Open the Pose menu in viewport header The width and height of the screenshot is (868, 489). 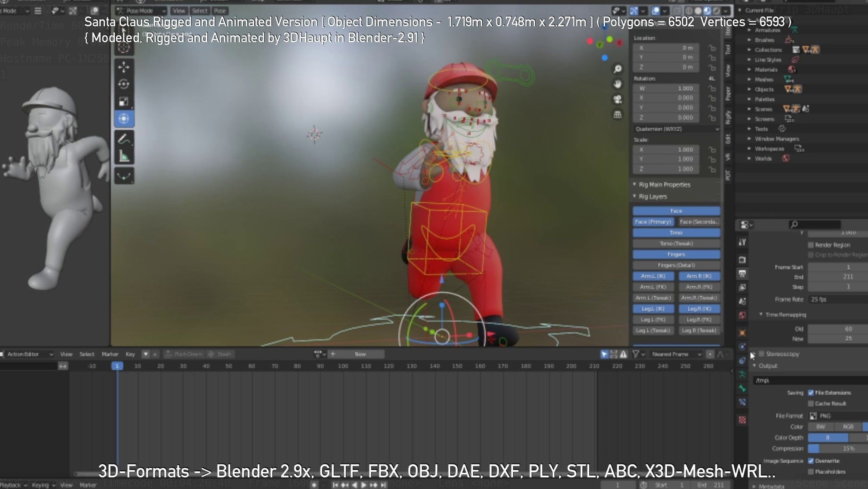click(x=219, y=11)
